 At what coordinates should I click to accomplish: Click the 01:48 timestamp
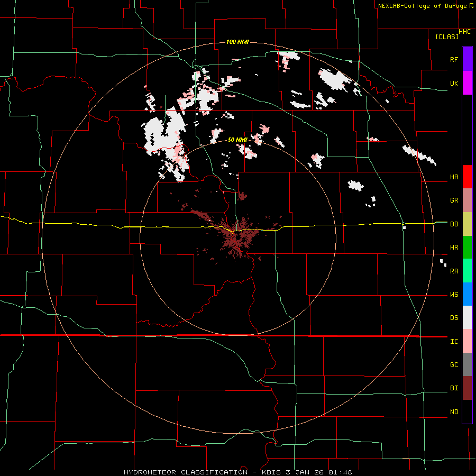(x=342, y=472)
